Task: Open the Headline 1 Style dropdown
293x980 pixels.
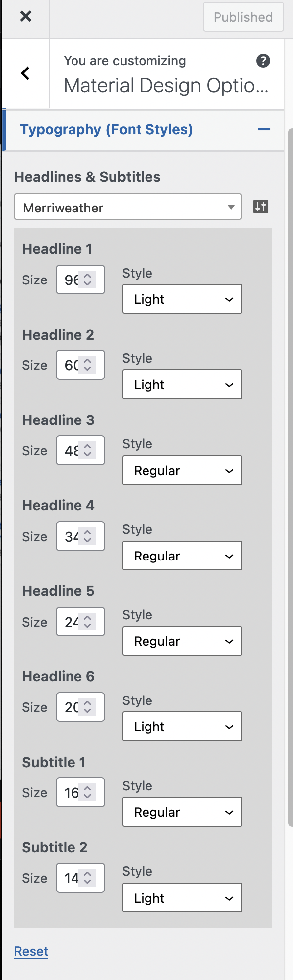Action: [x=182, y=299]
